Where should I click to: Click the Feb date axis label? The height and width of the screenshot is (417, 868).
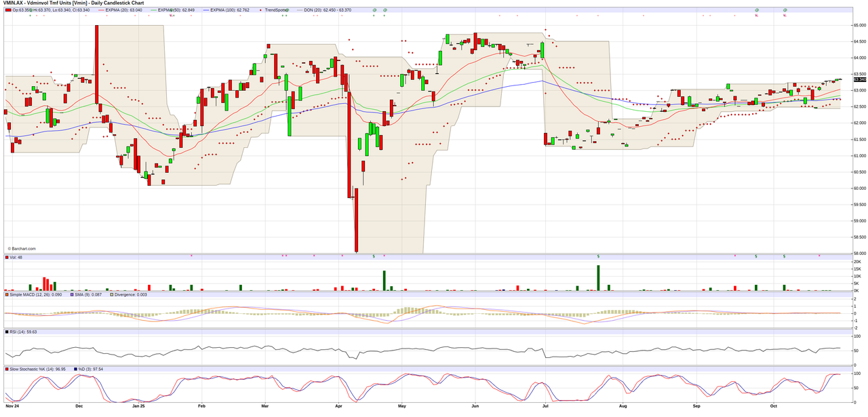click(x=201, y=406)
